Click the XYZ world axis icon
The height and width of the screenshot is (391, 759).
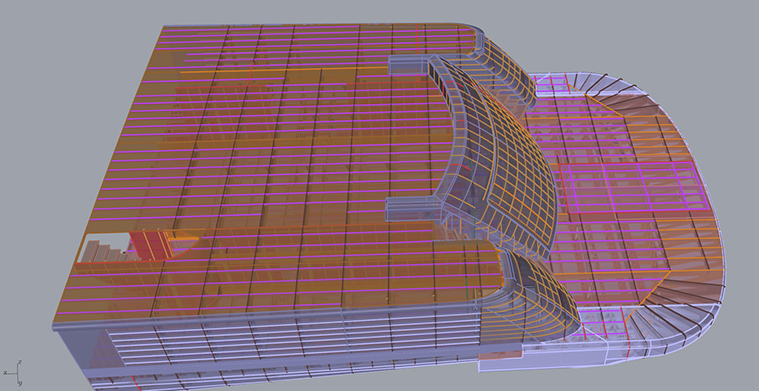pyautogui.click(x=13, y=373)
